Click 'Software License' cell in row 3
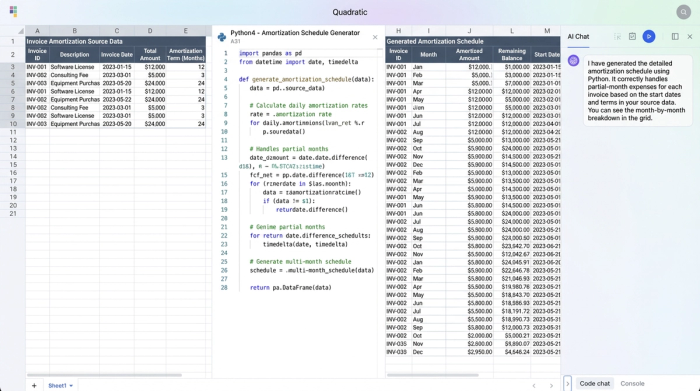700x391 pixels. coord(74,67)
